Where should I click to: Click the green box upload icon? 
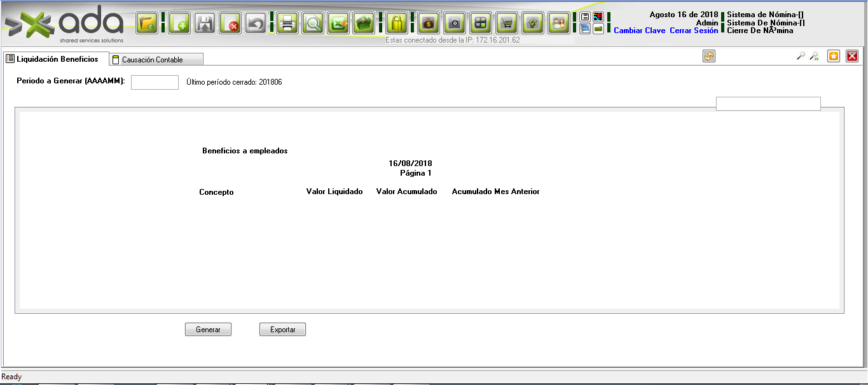pyautogui.click(x=364, y=24)
